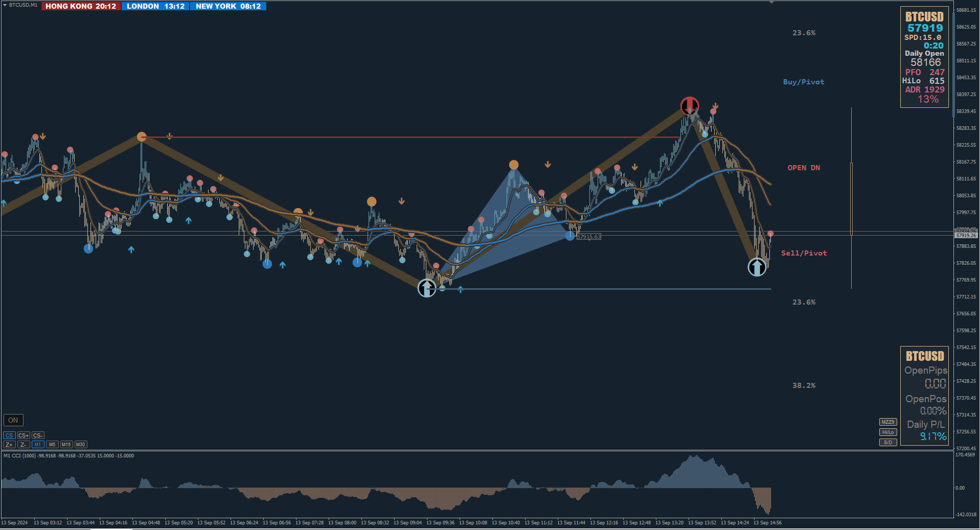Click the 23.6% label above Buy/Pivot
Viewport: 980px width, 530px height.
click(x=804, y=33)
